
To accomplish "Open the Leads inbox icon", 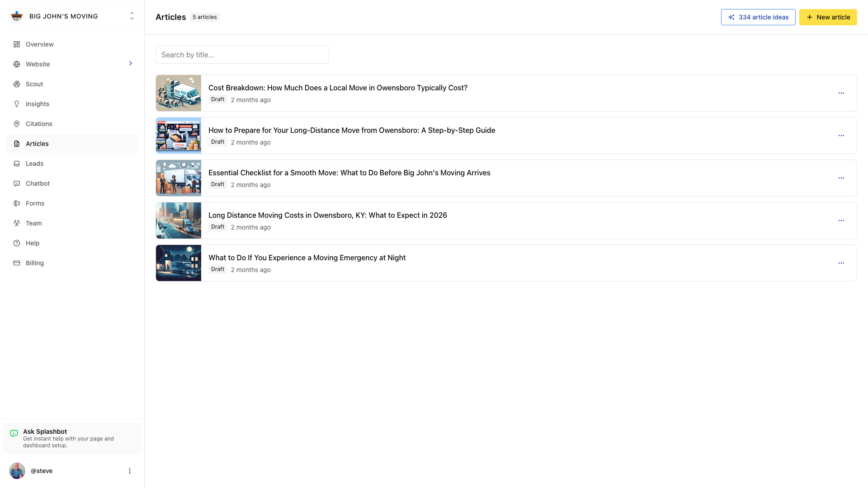I will [x=17, y=164].
